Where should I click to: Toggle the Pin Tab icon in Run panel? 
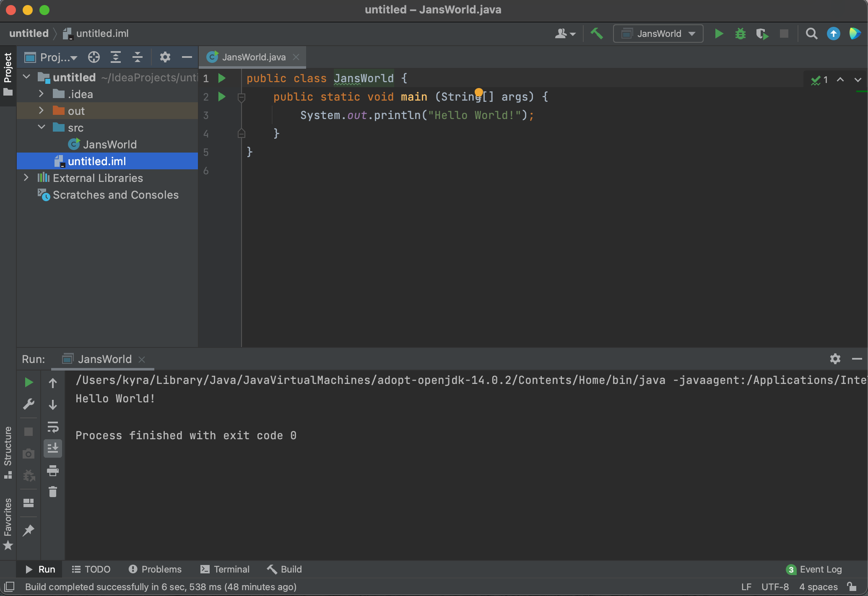pyautogui.click(x=29, y=530)
